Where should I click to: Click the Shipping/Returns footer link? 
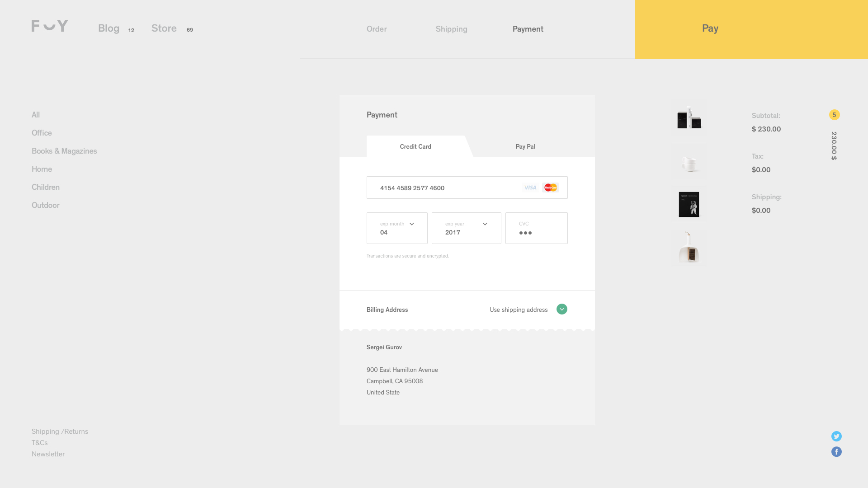click(x=60, y=431)
